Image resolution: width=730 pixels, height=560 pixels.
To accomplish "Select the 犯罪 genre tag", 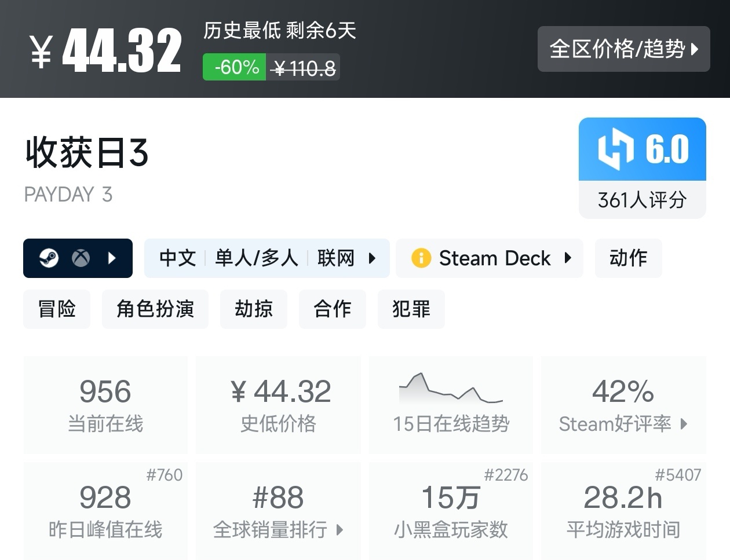I will tap(411, 309).
